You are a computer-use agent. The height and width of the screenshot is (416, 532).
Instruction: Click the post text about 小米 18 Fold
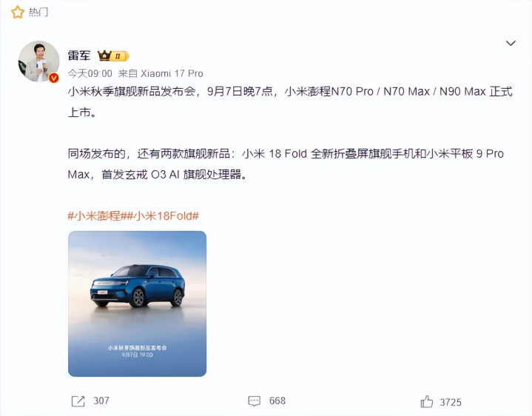[286, 164]
